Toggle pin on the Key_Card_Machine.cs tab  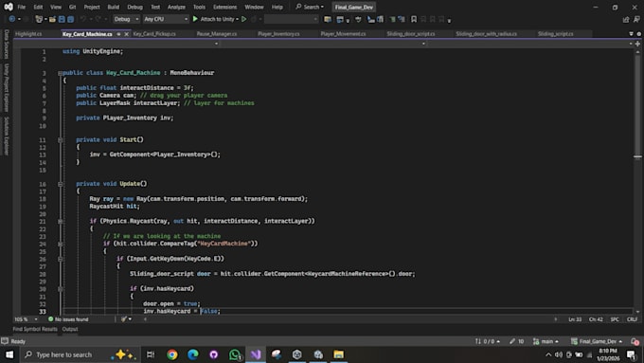point(118,34)
